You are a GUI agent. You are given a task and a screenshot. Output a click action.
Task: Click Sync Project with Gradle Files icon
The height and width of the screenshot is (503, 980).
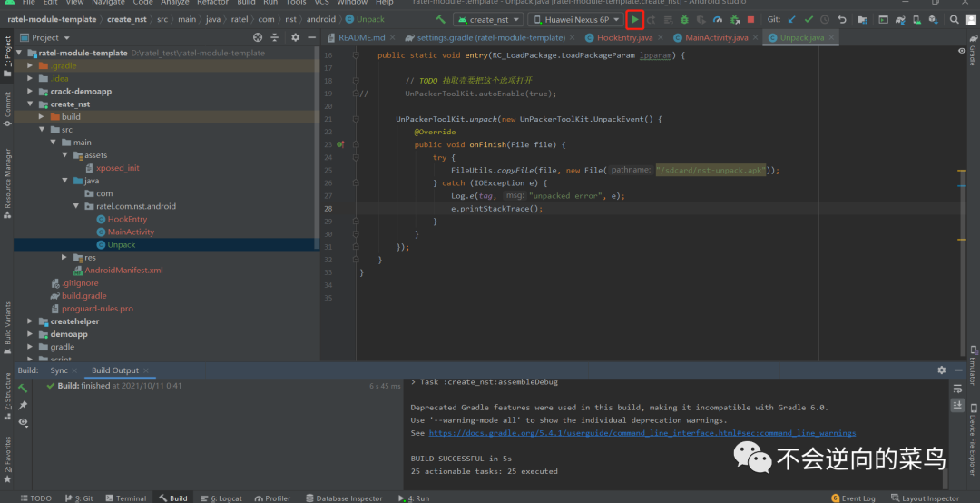pos(900,20)
